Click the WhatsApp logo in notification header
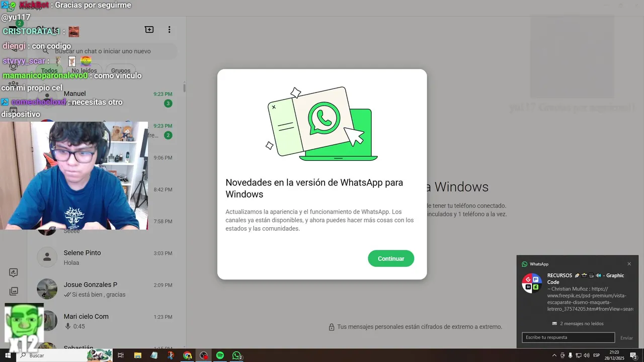644x362 pixels. click(x=524, y=264)
